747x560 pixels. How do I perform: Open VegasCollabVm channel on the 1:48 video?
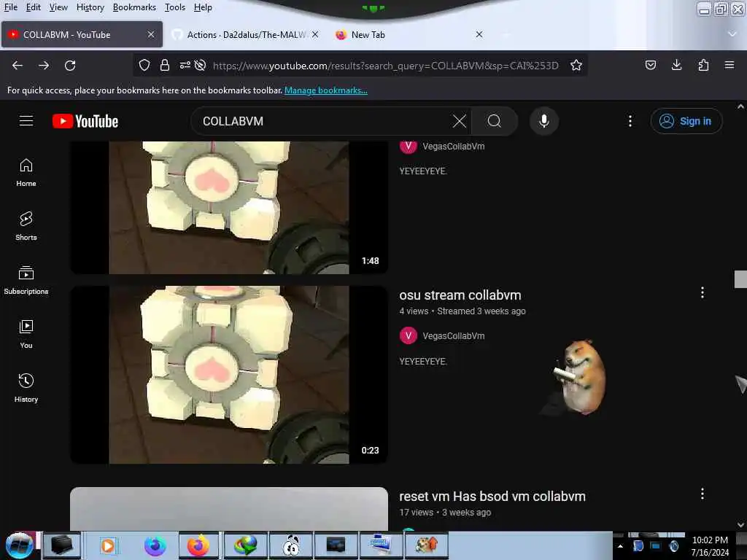(453, 146)
